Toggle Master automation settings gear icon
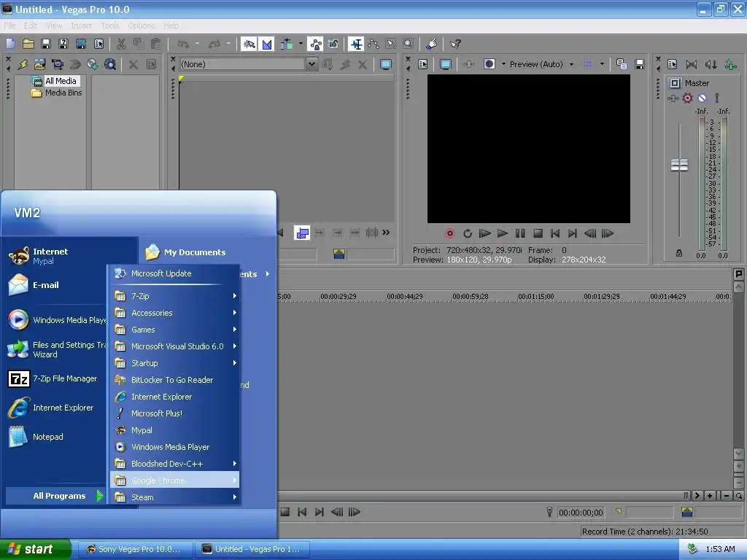747x560 pixels. [687, 98]
